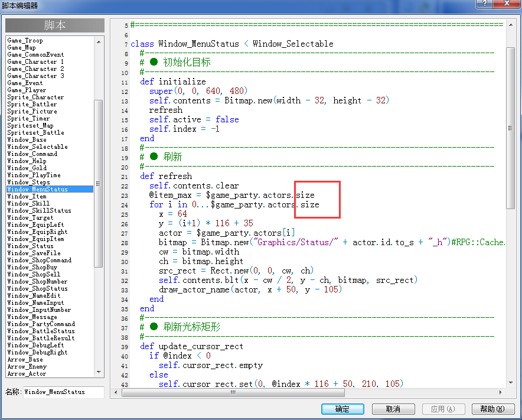
Task: Select the Window_Message script
Action: (32, 317)
